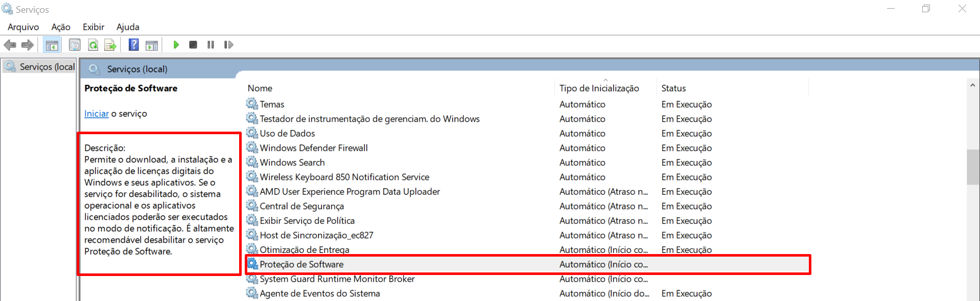The width and height of the screenshot is (980, 301).
Task: Open the Ação menu
Action: click(61, 27)
